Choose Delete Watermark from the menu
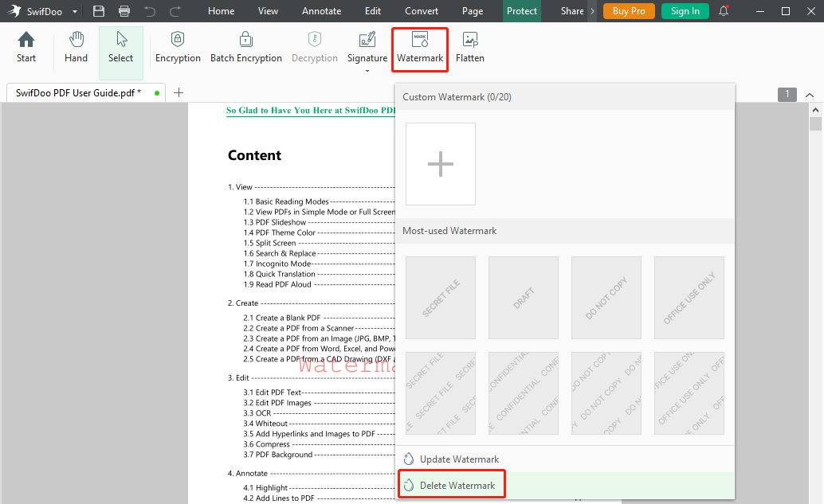 tap(565, 486)
